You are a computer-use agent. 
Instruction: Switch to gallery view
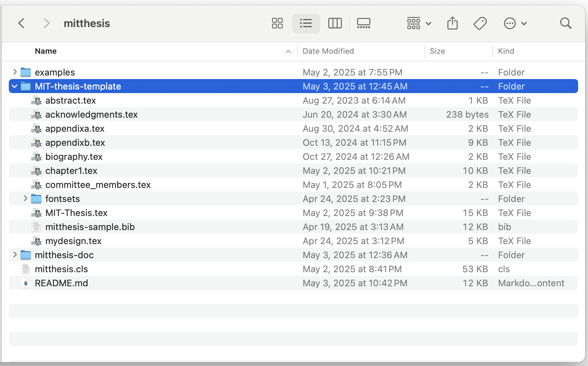point(363,24)
